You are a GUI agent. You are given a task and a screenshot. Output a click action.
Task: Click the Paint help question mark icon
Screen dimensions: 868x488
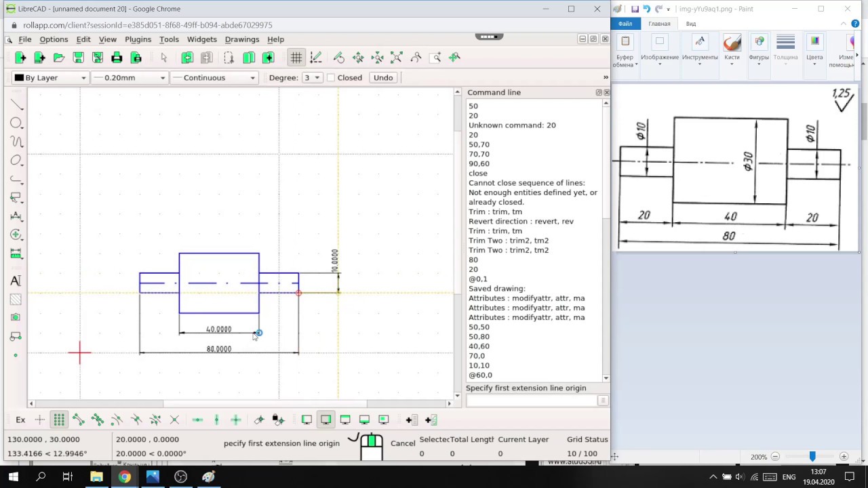(854, 23)
